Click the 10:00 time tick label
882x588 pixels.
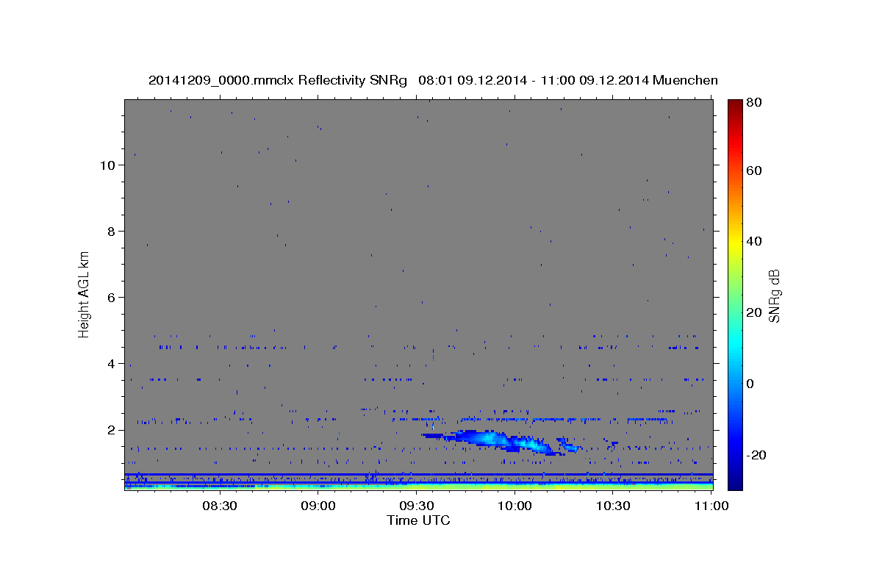(514, 506)
